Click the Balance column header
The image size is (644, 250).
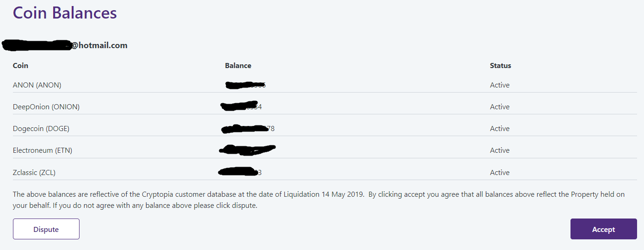(x=238, y=66)
